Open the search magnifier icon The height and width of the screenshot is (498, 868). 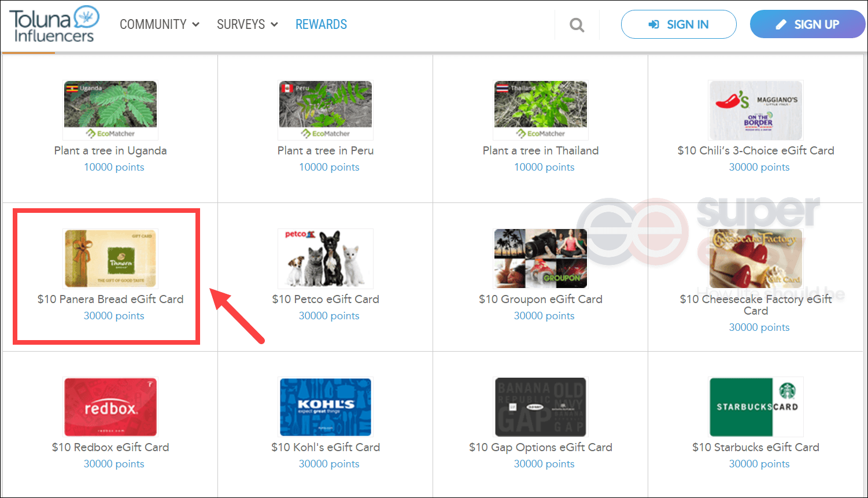pyautogui.click(x=577, y=25)
